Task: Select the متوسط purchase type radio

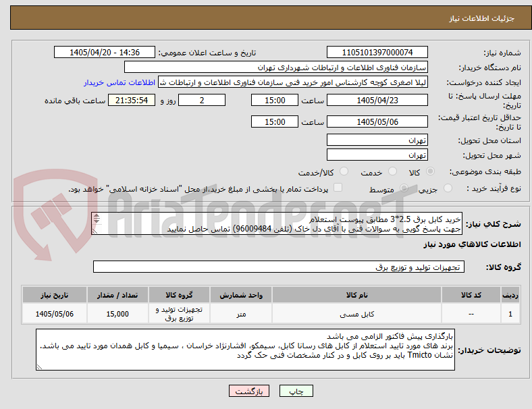Action: tap(404, 188)
